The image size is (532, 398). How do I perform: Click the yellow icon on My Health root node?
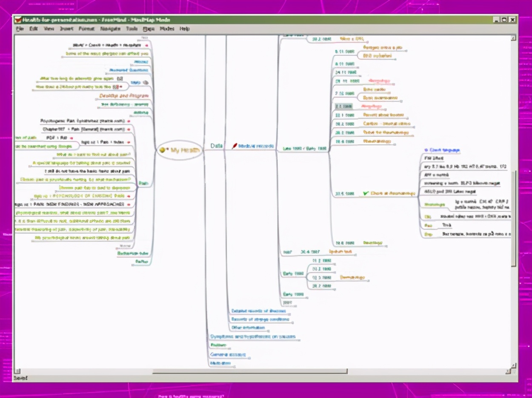163,150
